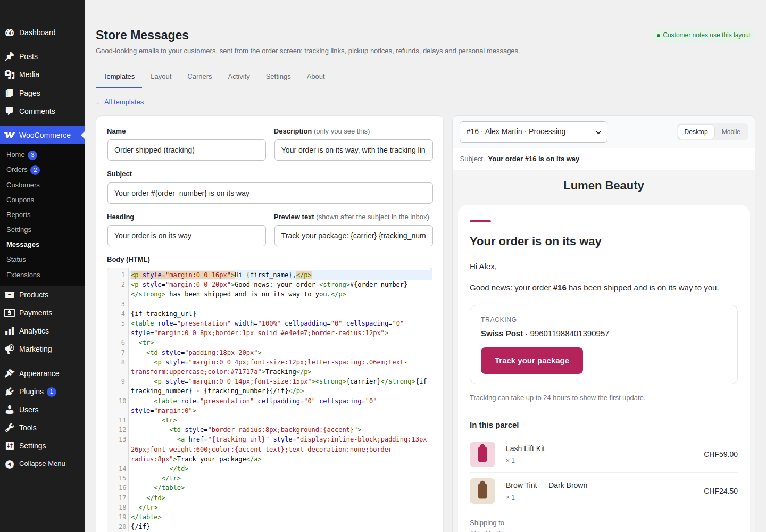Click the Payments dollar icon

10,313
